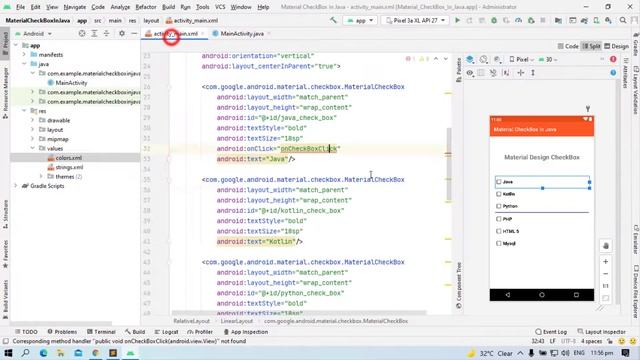Check the Java checkbox in preview

(x=498, y=182)
